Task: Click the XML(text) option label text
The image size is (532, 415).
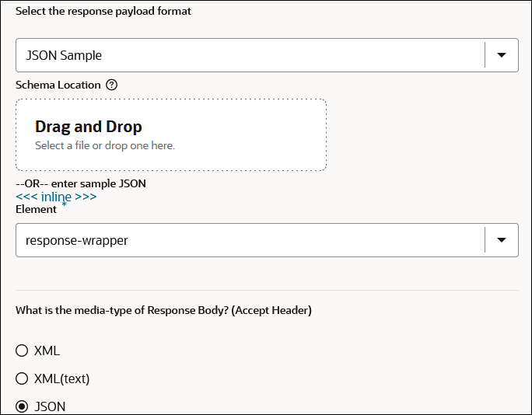Action: [x=62, y=378]
